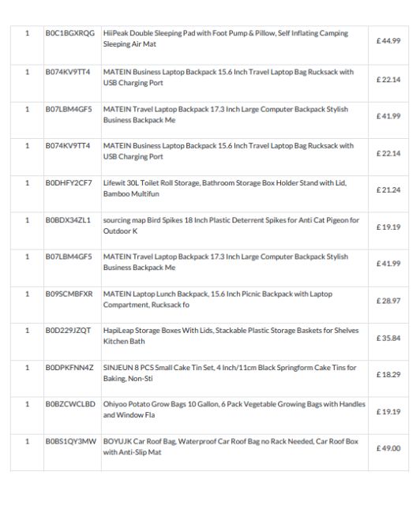420x513 pixels.
Task: Click the Ohiyoo Potato Grow Bags description
Action: pyautogui.click(x=234, y=410)
